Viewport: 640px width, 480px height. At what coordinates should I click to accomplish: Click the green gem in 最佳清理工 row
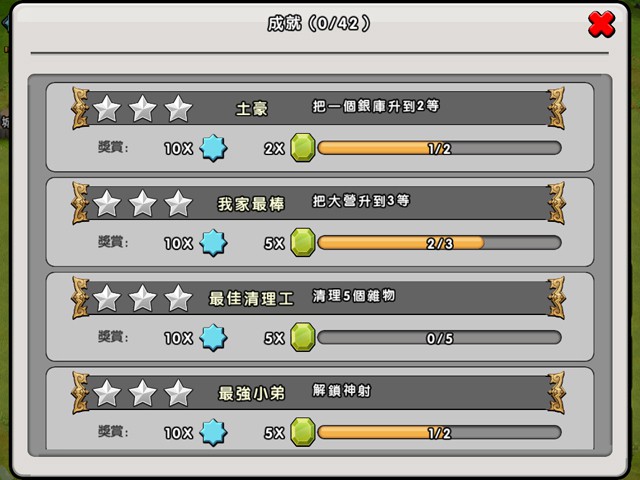(303, 337)
